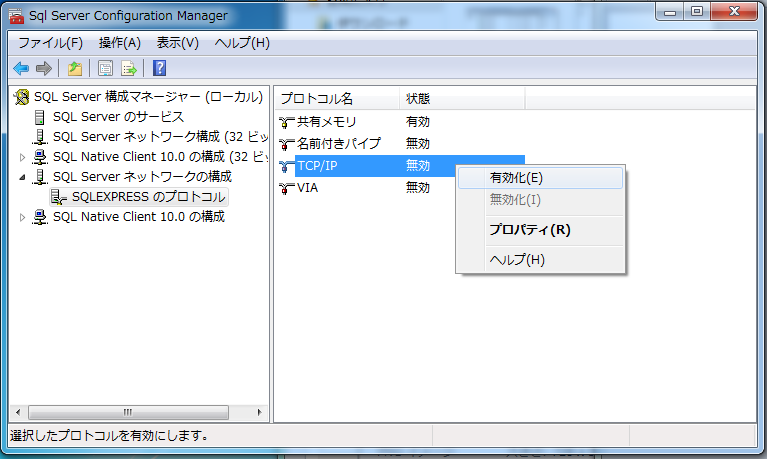Viewport: 767px width, 459px height.
Task: Click the Export list toolbar icon
Action: point(129,68)
